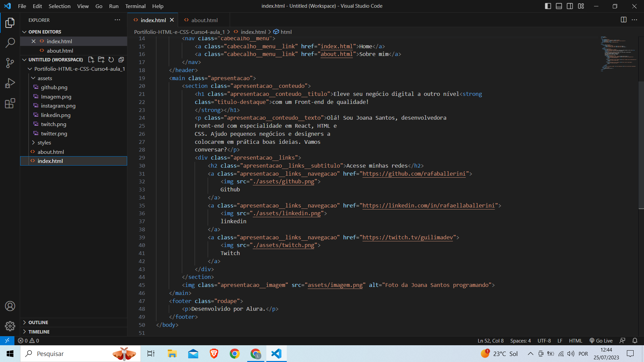Open the Run and Debug view
The image size is (644, 362).
(10, 83)
